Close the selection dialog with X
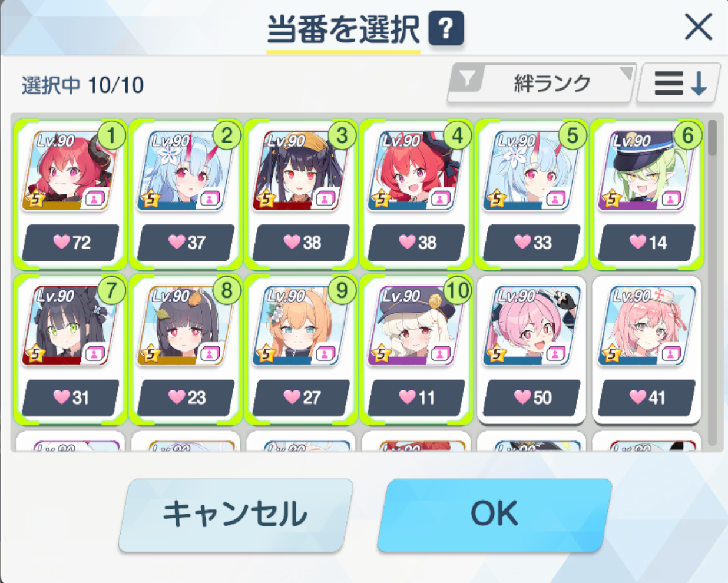The image size is (728, 583). 699,27
